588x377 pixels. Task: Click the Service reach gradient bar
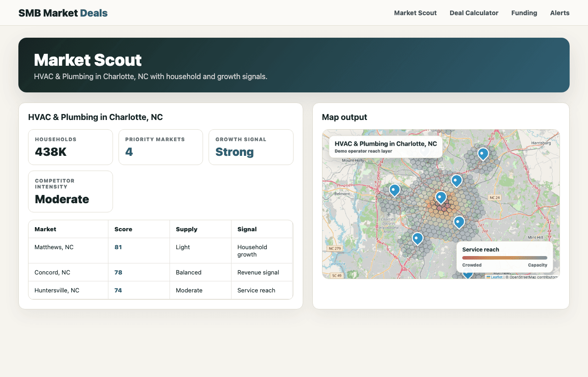point(504,258)
